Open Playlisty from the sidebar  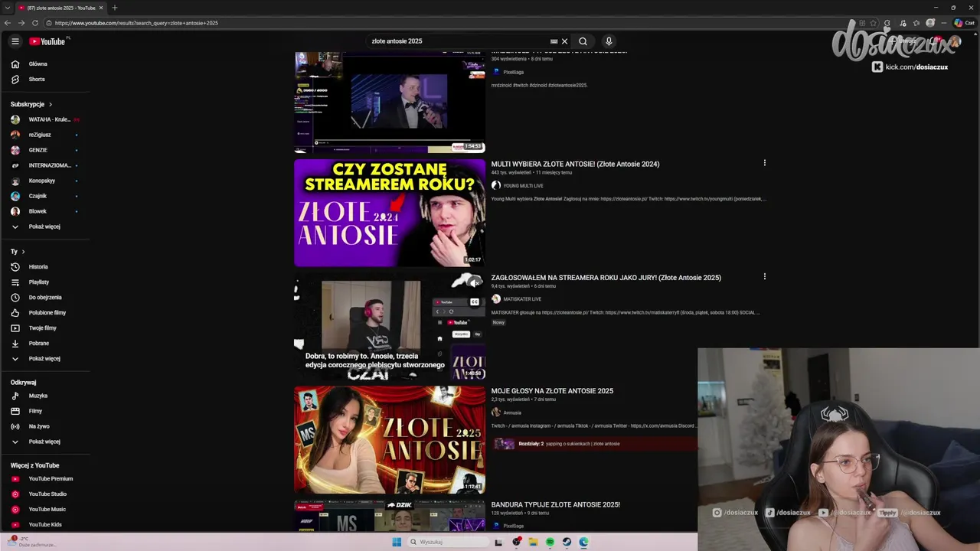tap(45, 282)
